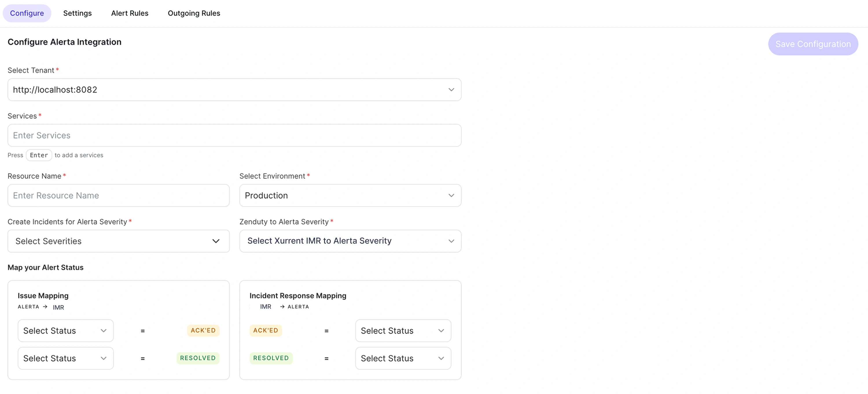Click chevron arrow of Select Tenant field
868x394 pixels.
(451, 90)
